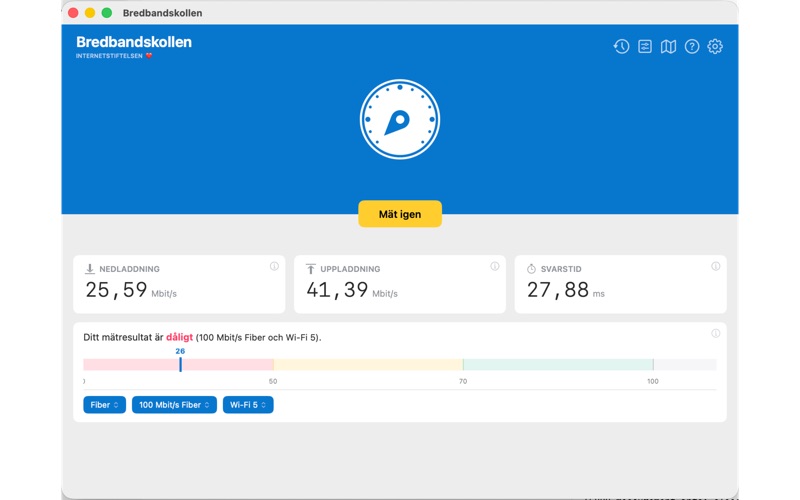Click the red heart icon by Internetstiftelsen
Viewport: 800px width, 500px height.
(x=149, y=56)
